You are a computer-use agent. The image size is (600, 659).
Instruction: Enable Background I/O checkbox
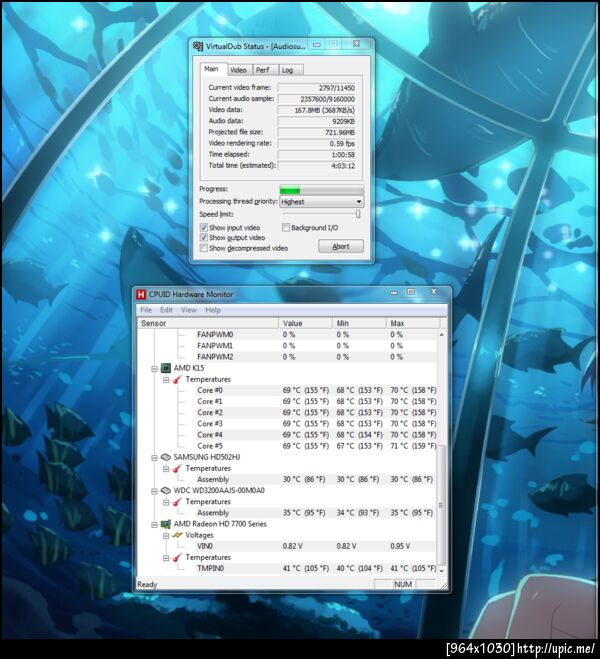pos(286,227)
